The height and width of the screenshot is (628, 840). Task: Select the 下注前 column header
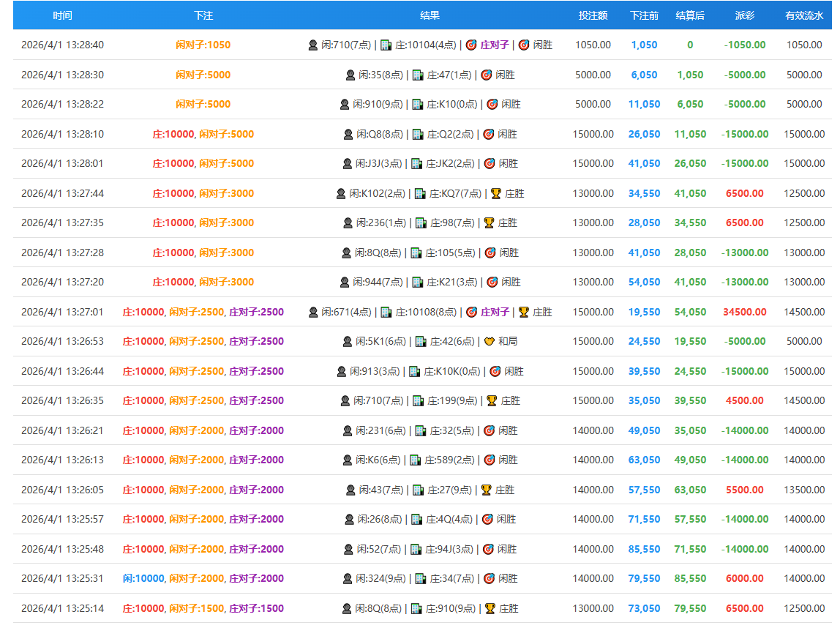pos(644,15)
